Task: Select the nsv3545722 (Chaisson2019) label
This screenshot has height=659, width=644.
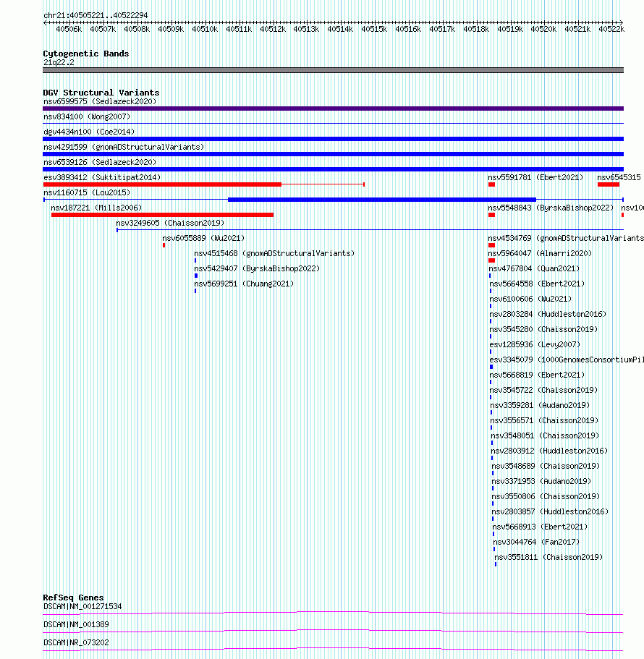Action: pos(544,390)
